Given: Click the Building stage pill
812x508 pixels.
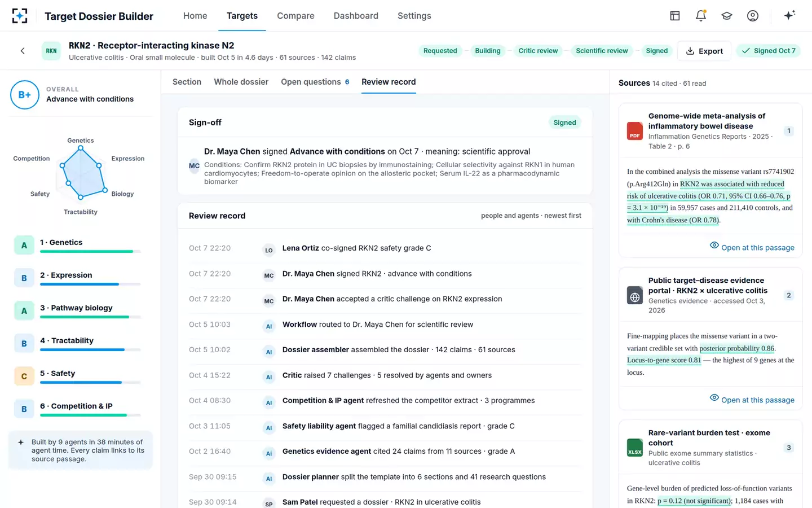Looking at the screenshot, I should 488,51.
